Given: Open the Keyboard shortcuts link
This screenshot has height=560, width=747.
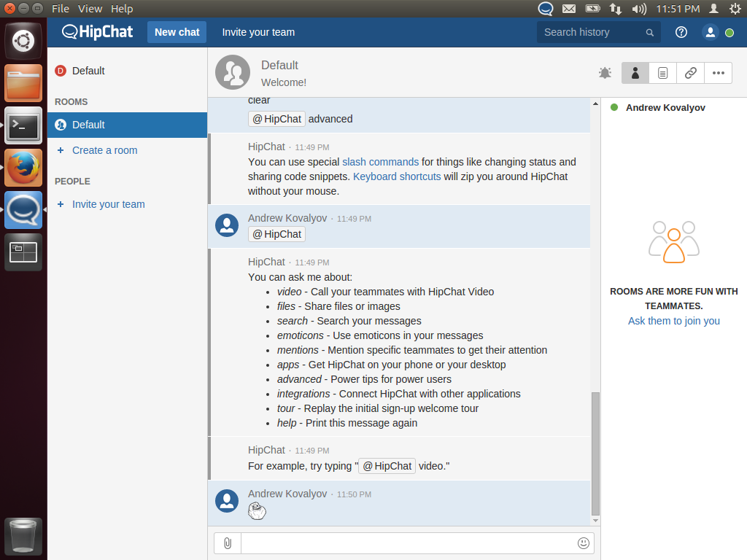Looking at the screenshot, I should point(397,176).
